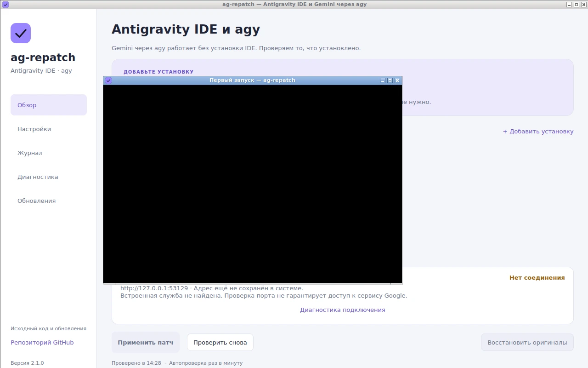Maximize the main ag-repatch window
The image size is (588, 368).
click(577, 5)
